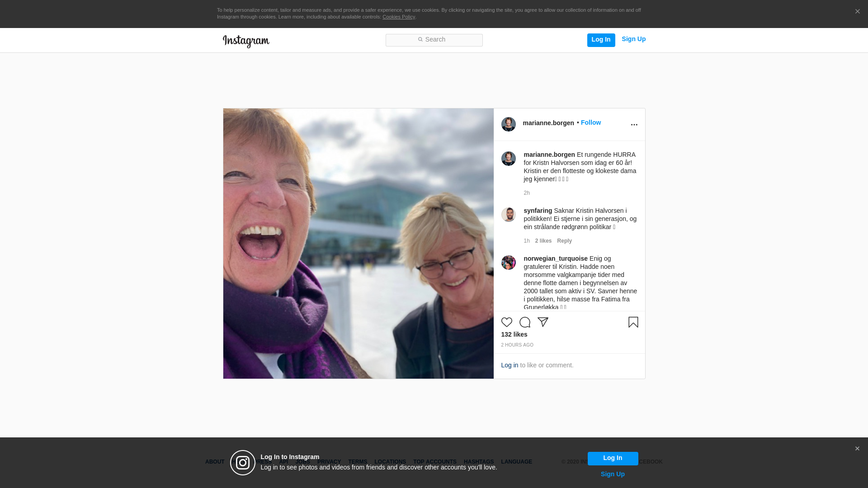Open the Sign Up link in header

click(633, 39)
